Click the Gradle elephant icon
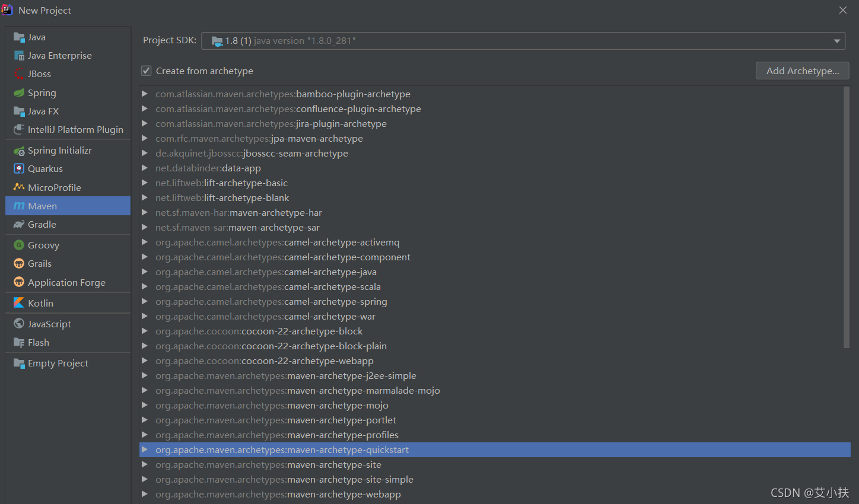Screen dimensions: 859x504 coord(19,225)
